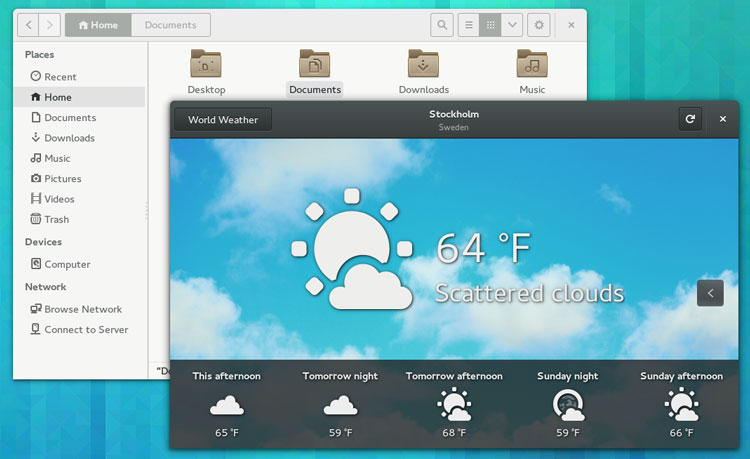Open Recent in the sidebar

60,77
